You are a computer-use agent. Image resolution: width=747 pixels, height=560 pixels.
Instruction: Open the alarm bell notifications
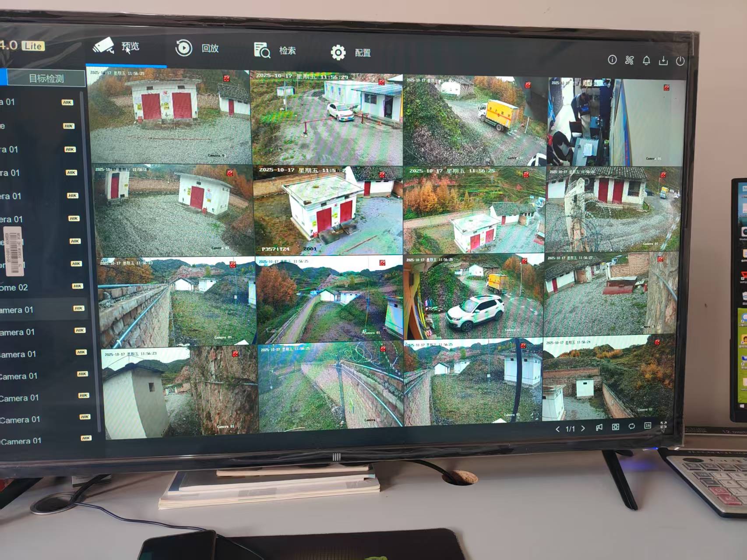(646, 60)
